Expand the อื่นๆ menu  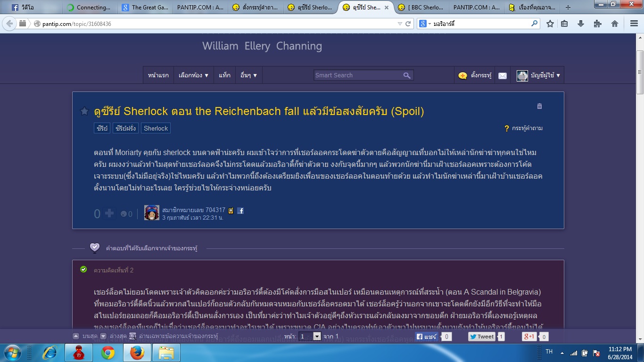point(248,75)
